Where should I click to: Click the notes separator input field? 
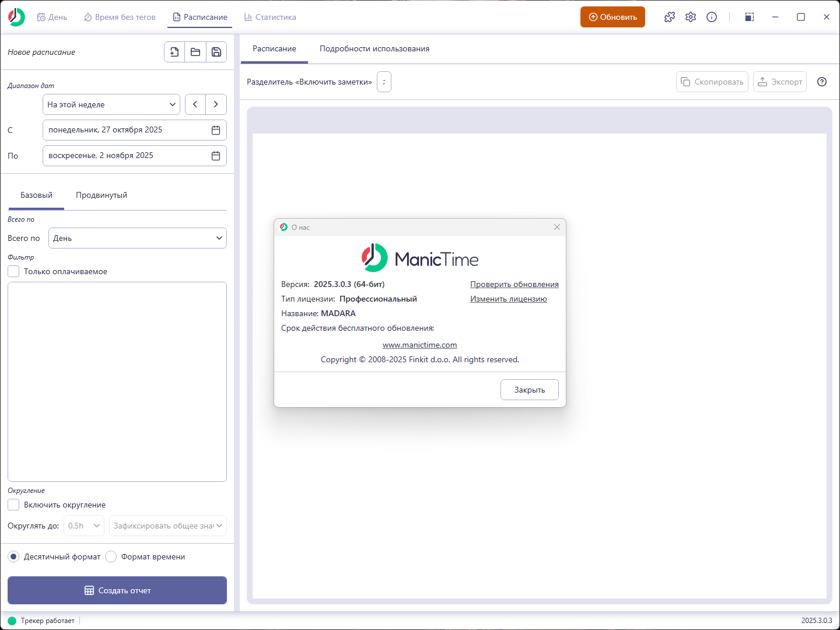384,82
